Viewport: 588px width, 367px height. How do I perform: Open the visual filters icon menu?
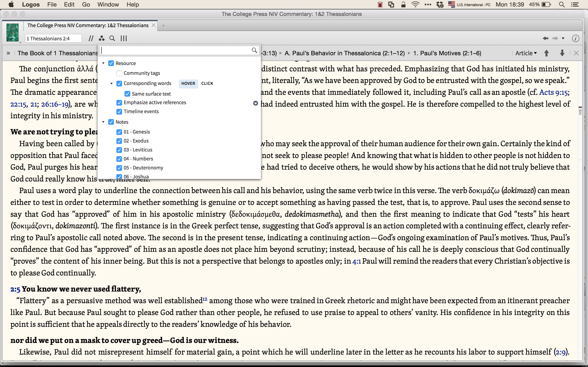[x=101, y=38]
